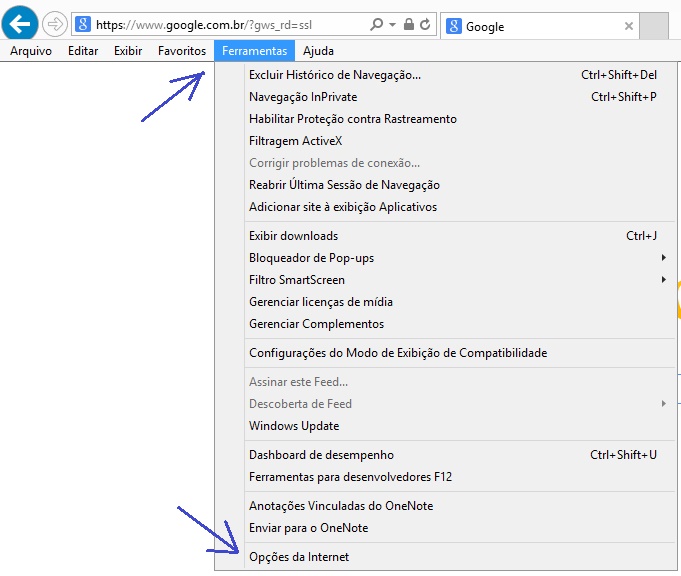
Task: Open a new tab beside Google
Action: [x=654, y=26]
